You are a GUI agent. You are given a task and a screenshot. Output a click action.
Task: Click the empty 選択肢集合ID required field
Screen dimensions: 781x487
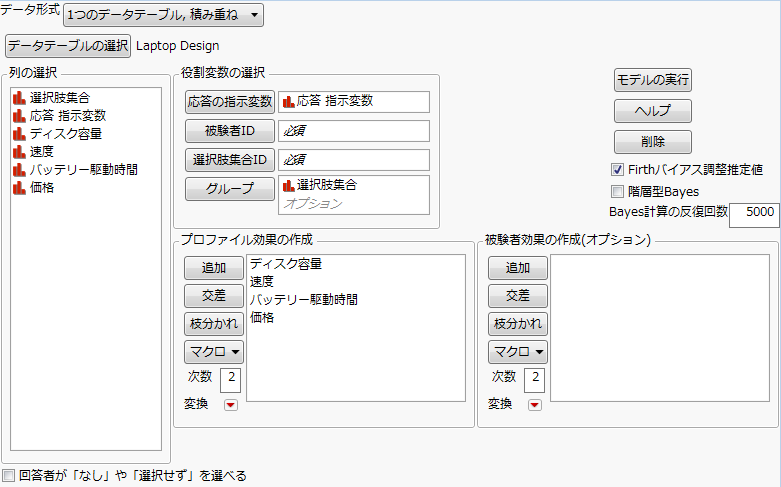coord(354,160)
